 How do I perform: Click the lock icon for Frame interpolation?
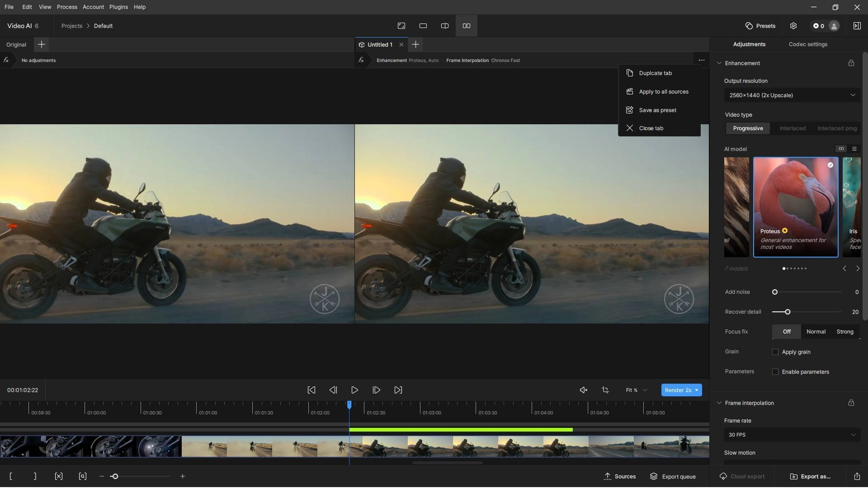point(851,403)
